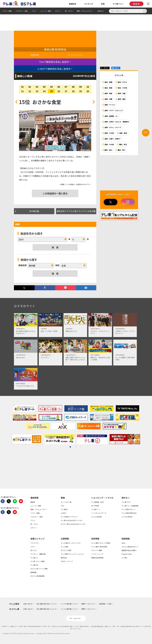This screenshot has height=644, width=152.
Task: Open TV Tokyo official X account icon
Action: click(9, 501)
